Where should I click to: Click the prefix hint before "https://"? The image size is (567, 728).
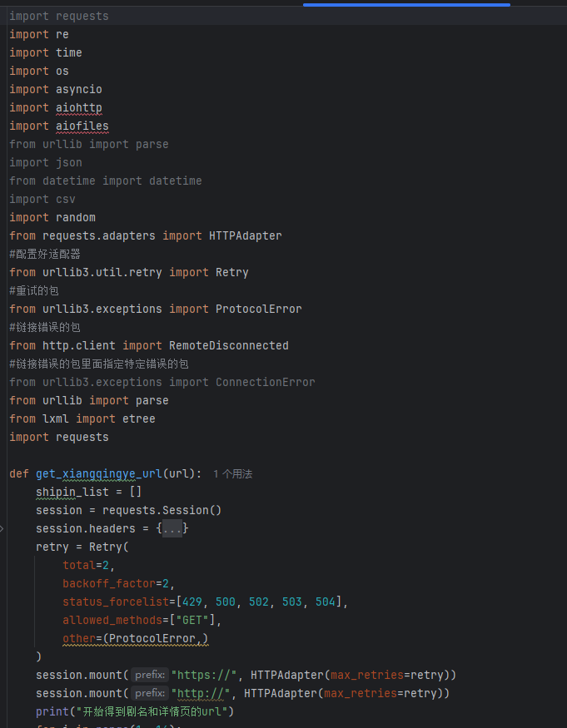coord(150,675)
